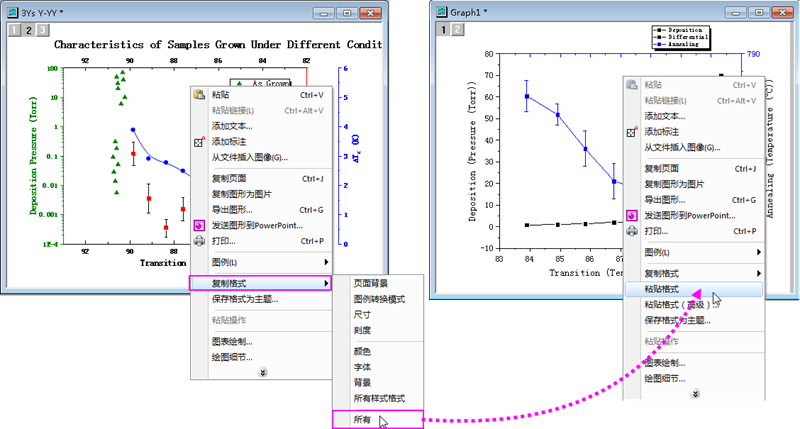This screenshot has height=429, width=800.
Task: Select 图例转换模式 in copy format submenu
Action: coord(379,299)
